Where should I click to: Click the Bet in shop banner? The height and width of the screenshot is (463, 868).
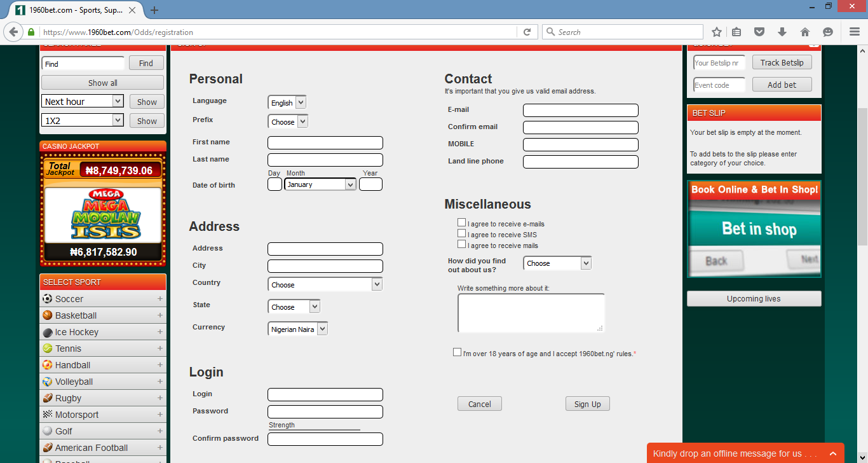pyautogui.click(x=754, y=229)
